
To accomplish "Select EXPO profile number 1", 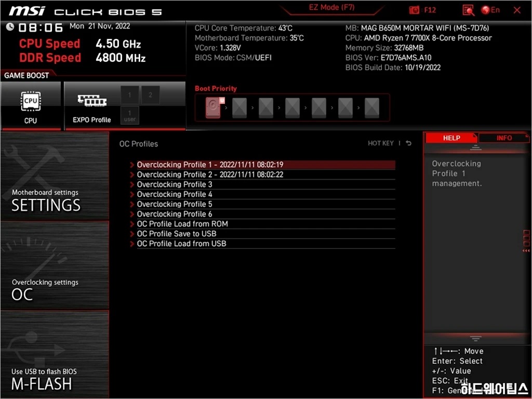I will pyautogui.click(x=129, y=95).
